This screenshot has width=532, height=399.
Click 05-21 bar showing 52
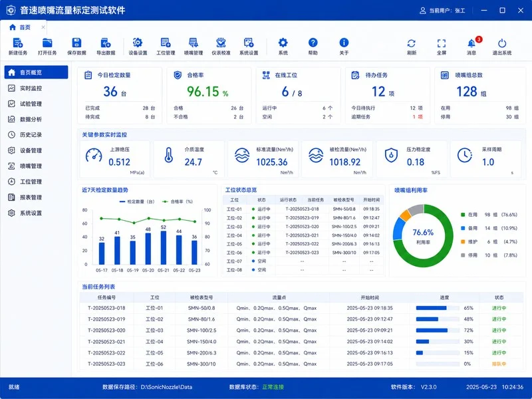(164, 247)
